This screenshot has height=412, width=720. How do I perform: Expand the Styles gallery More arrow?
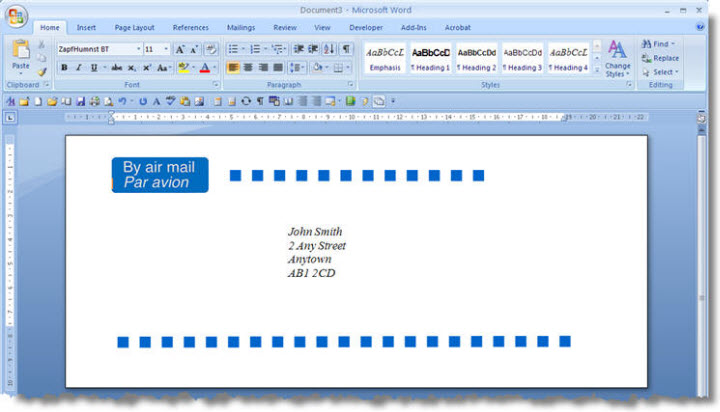597,70
